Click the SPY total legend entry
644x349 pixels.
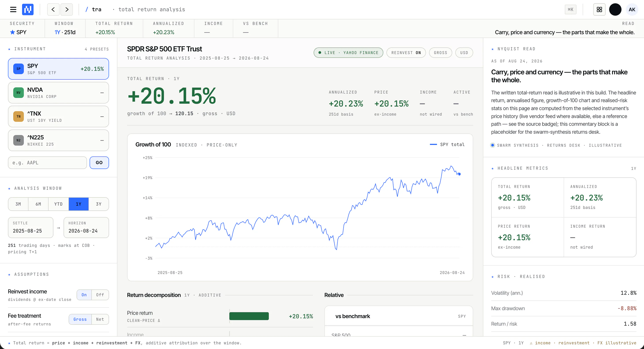(447, 145)
